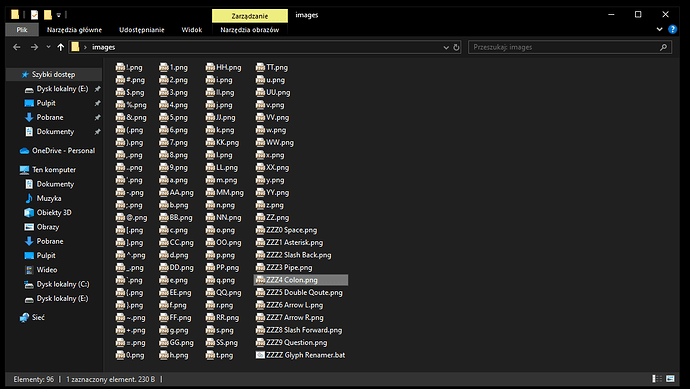Click the Properties quick access icon
This screenshot has width=690, height=389.
click(x=34, y=15)
